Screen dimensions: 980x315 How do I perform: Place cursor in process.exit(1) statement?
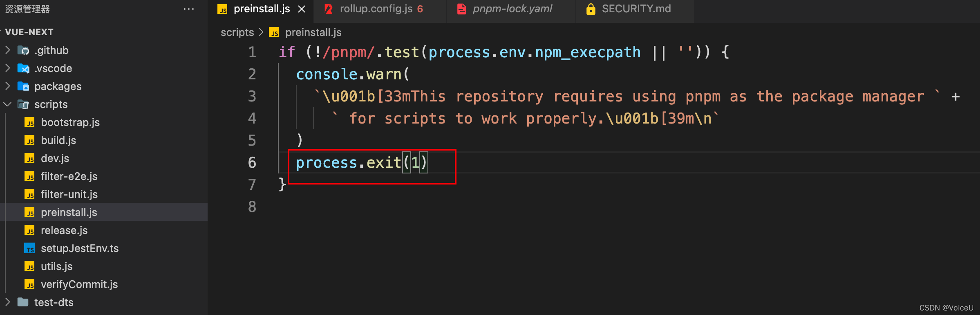(x=361, y=163)
